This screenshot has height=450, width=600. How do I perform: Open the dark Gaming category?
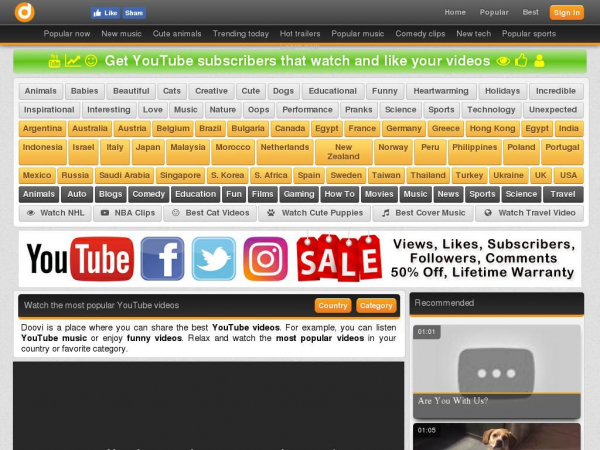coord(299,194)
